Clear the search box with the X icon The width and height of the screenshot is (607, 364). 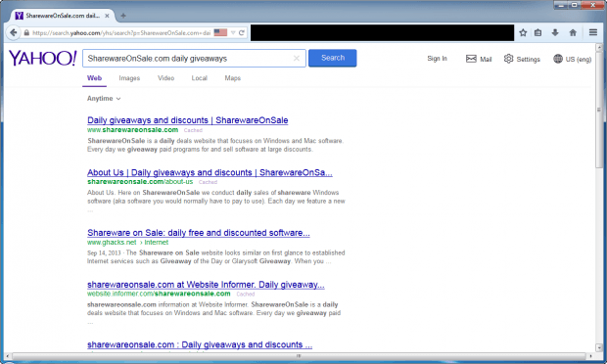pos(297,59)
